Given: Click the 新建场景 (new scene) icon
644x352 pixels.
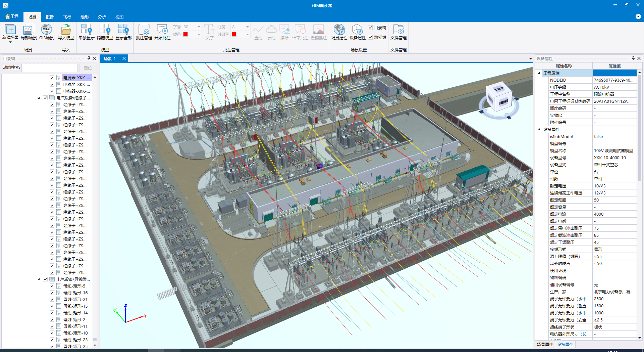Looking at the screenshot, I should [x=10, y=32].
